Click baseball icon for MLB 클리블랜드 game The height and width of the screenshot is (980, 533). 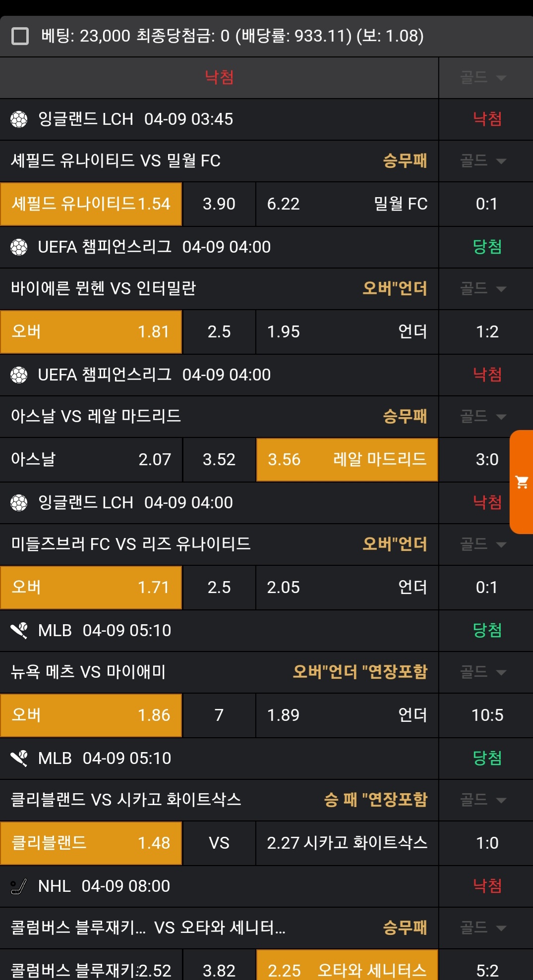(x=19, y=759)
